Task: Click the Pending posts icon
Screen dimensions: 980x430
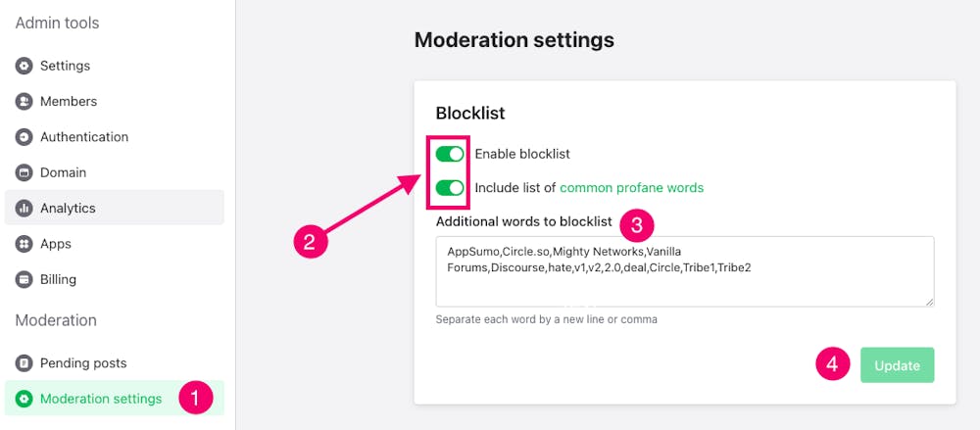Action: point(24,363)
